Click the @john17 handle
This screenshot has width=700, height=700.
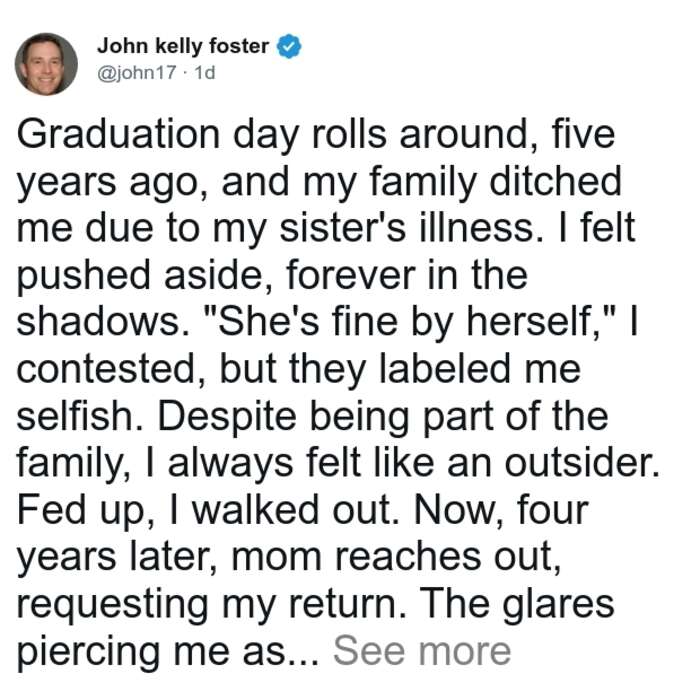137,73
